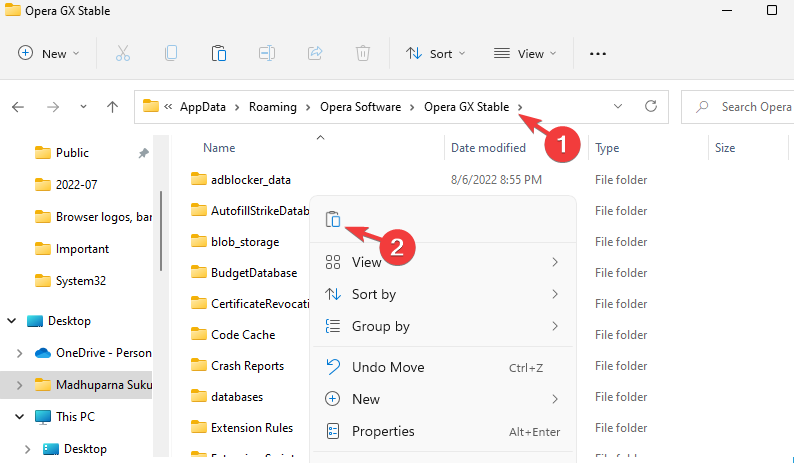Screen dimensions: 794x463
Task: Open the New dropdown button
Action: (x=49, y=53)
